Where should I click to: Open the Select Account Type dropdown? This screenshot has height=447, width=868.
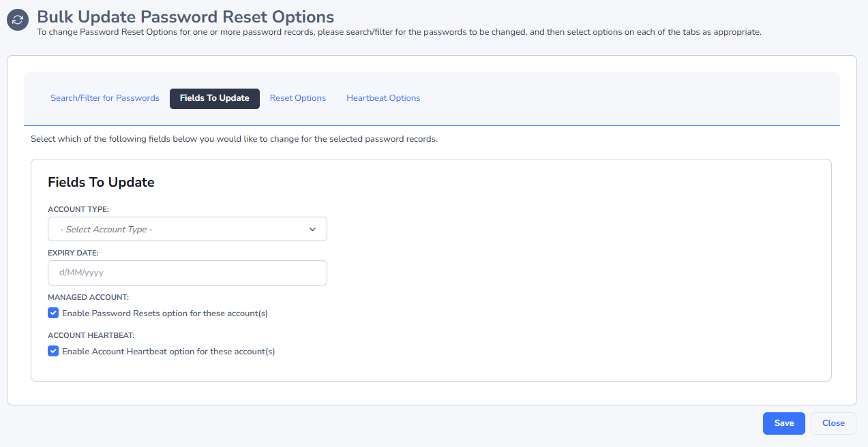coord(177,230)
